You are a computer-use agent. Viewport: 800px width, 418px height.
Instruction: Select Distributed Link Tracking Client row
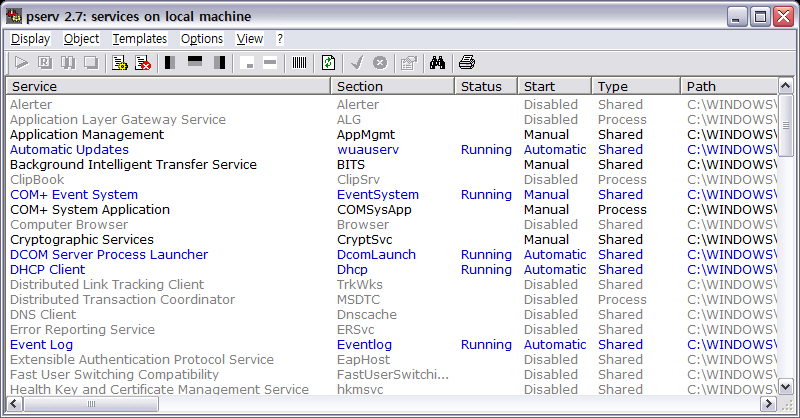pyautogui.click(x=392, y=285)
